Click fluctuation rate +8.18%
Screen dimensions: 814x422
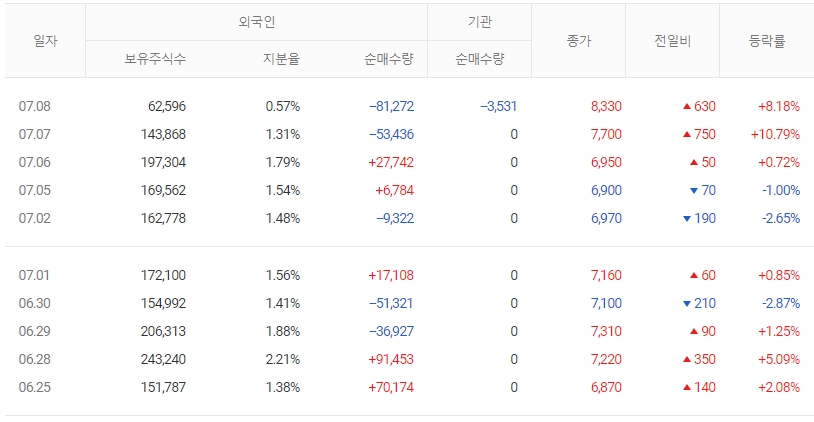pyautogui.click(x=779, y=106)
